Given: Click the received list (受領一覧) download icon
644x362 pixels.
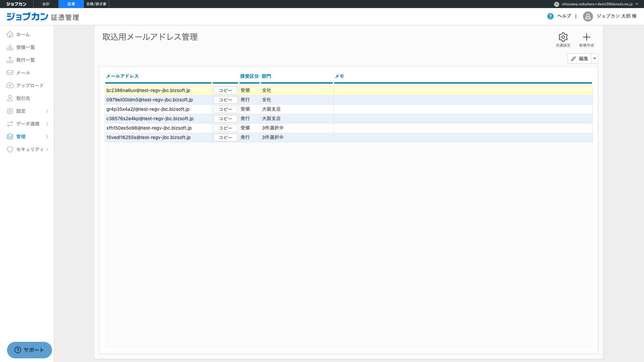Looking at the screenshot, I should tap(10, 47).
